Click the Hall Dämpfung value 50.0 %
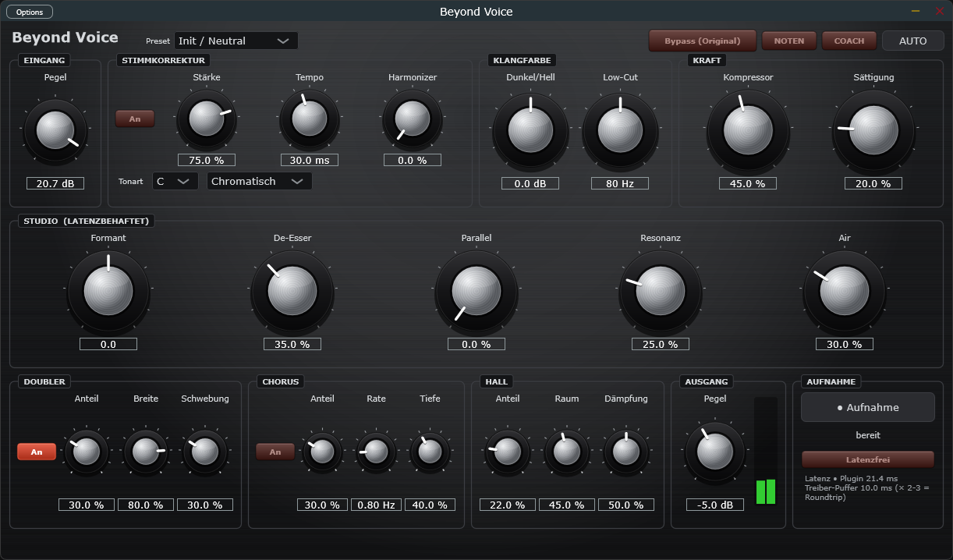Image resolution: width=953 pixels, height=560 pixels. (626, 505)
